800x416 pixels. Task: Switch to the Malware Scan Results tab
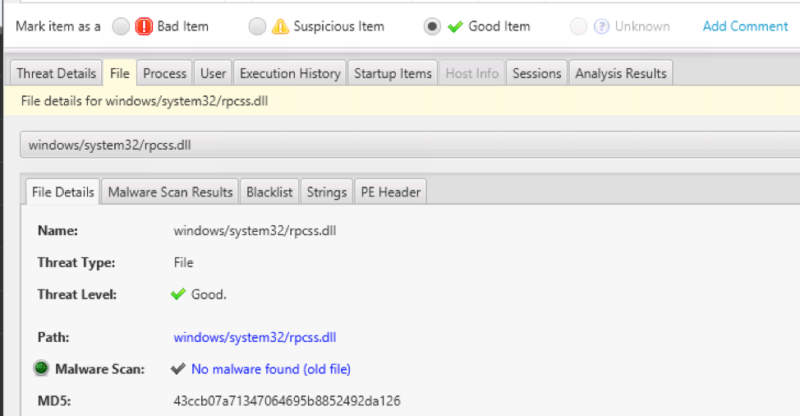pos(170,192)
